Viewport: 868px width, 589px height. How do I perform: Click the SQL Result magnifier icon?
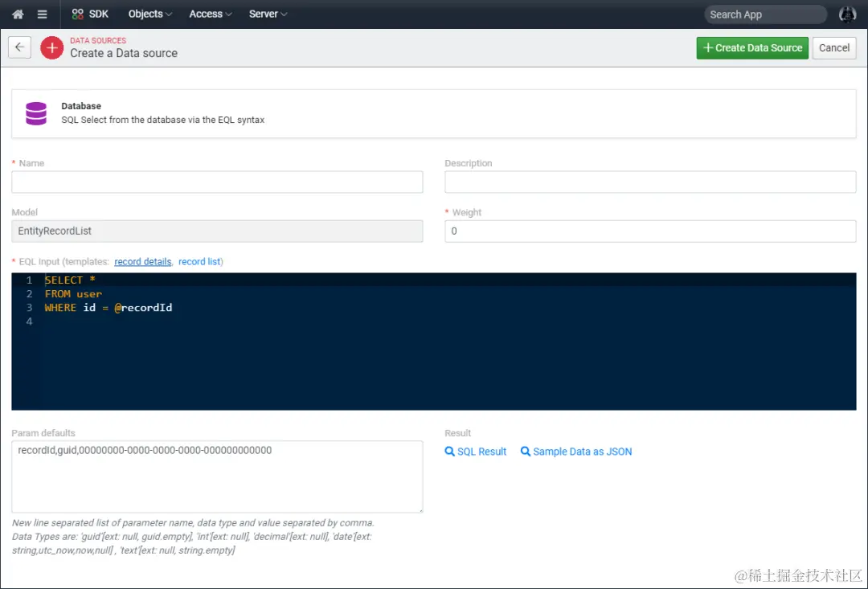click(x=449, y=452)
